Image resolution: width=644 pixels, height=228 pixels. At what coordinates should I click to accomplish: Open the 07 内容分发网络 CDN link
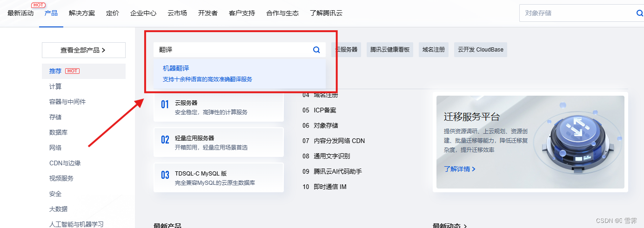point(334,141)
